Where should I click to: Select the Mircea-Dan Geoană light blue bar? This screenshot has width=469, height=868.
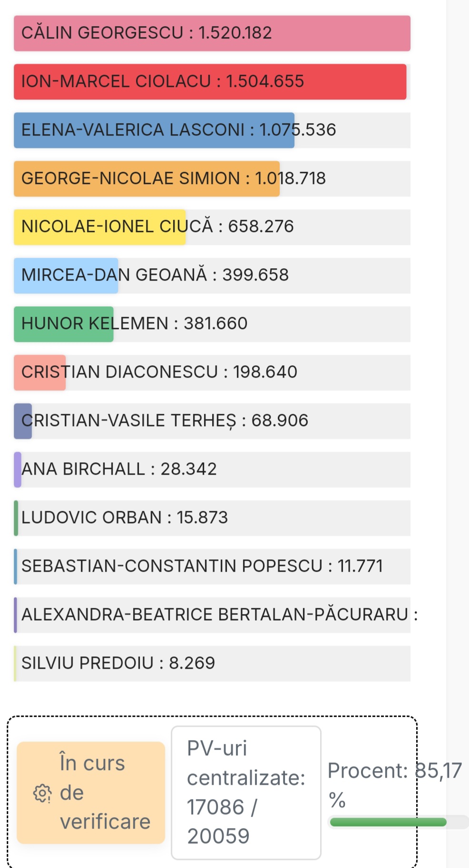click(66, 276)
